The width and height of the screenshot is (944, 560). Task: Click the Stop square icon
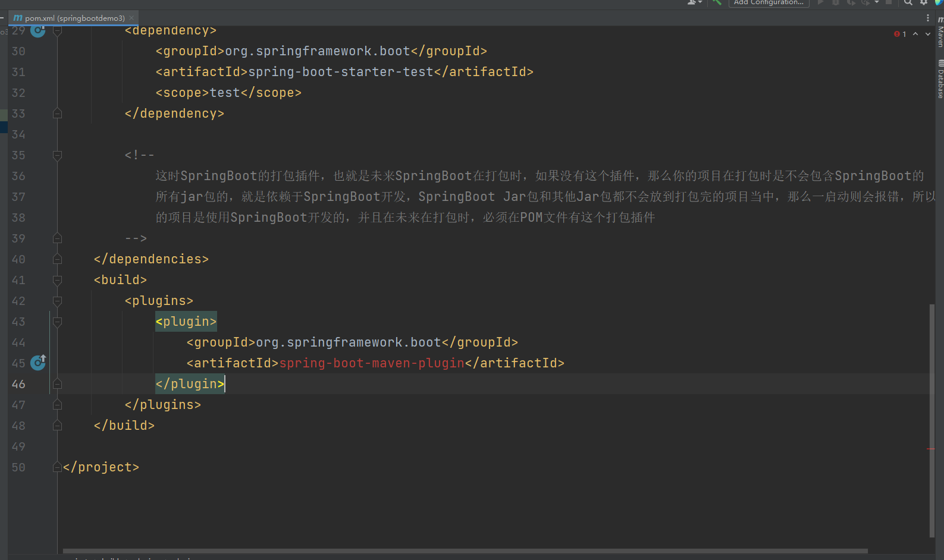(889, 2)
